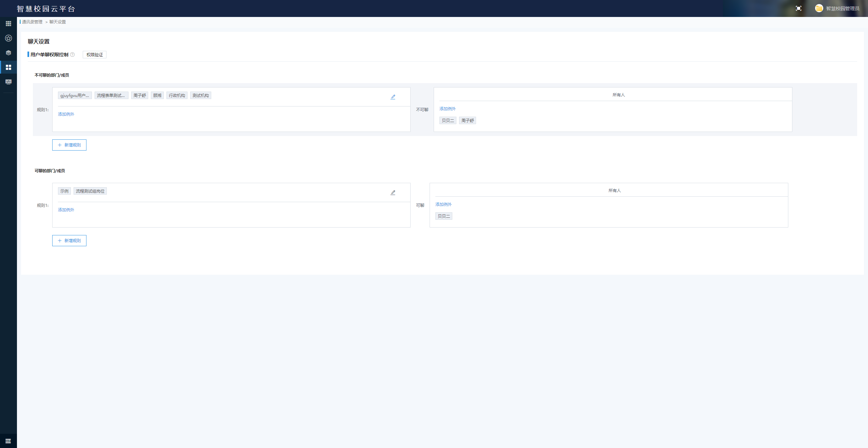Image resolution: width=868 pixels, height=448 pixels.
Task: Select the 示例 tag
Action: [x=64, y=191]
